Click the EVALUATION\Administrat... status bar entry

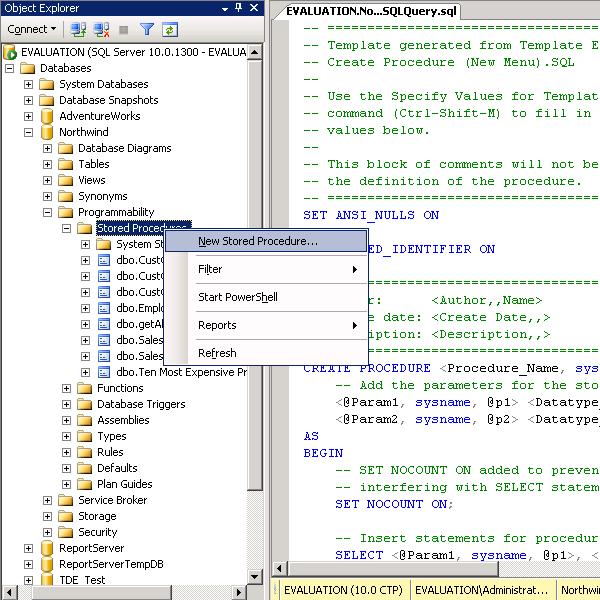[482, 590]
